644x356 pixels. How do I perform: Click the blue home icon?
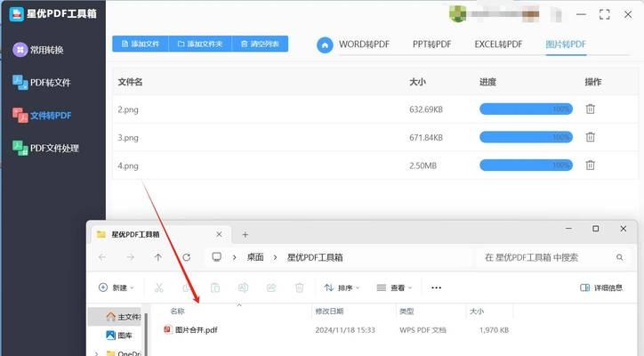(325, 44)
